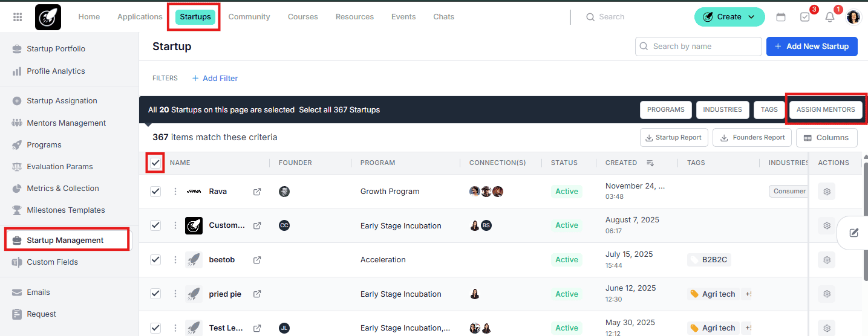
Task: Open external link icon for beetob
Action: click(x=257, y=260)
